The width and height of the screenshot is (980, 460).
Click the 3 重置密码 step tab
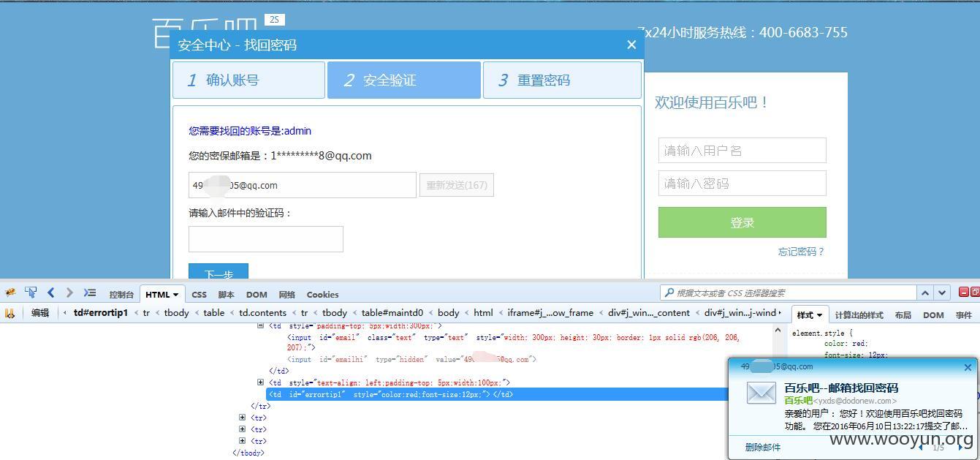click(562, 80)
